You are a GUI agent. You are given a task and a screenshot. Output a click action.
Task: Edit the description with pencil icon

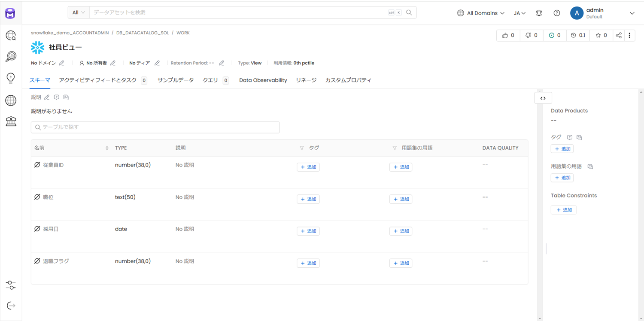[47, 97]
